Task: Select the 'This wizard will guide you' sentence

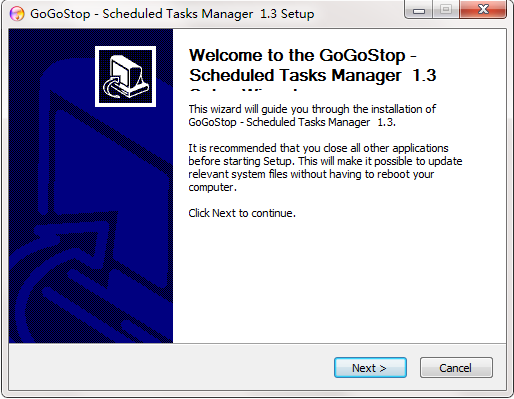Action: click(312, 116)
